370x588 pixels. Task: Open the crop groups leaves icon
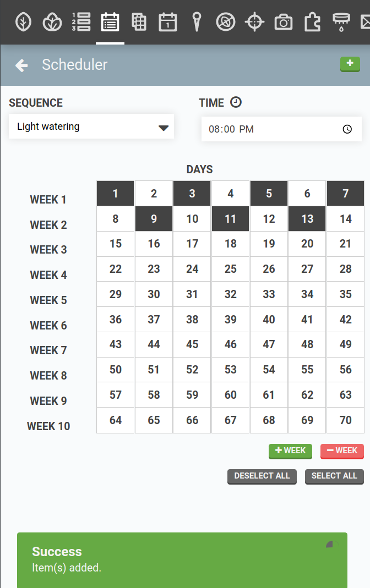(x=52, y=22)
